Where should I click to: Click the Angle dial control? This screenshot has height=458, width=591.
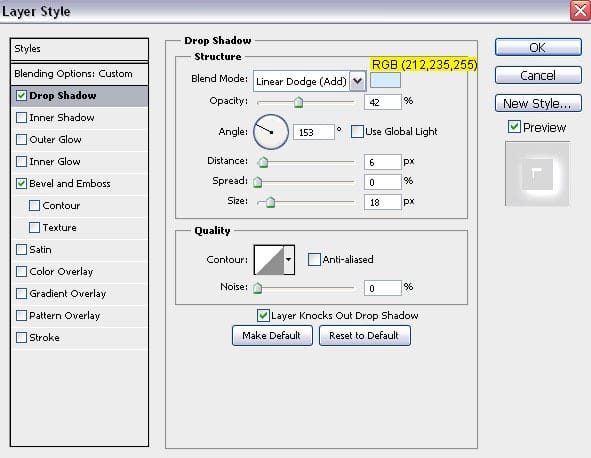[x=271, y=132]
